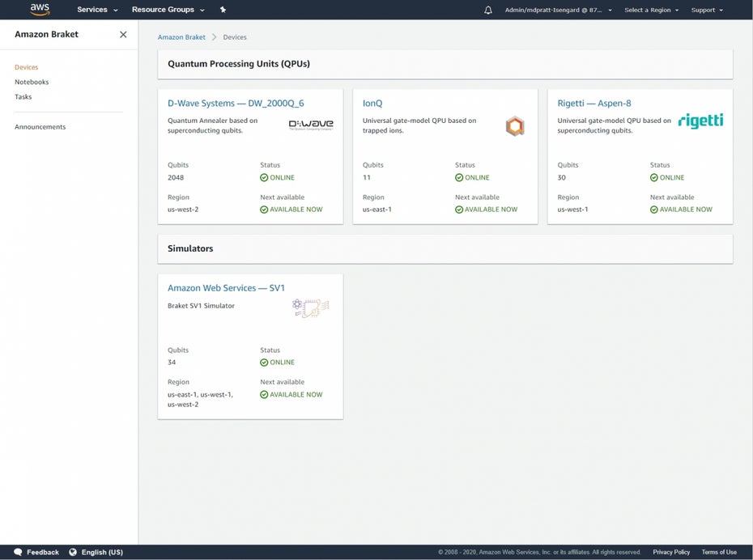Expand the Services dropdown menu
Screen dimensions: 753x560
97,10
